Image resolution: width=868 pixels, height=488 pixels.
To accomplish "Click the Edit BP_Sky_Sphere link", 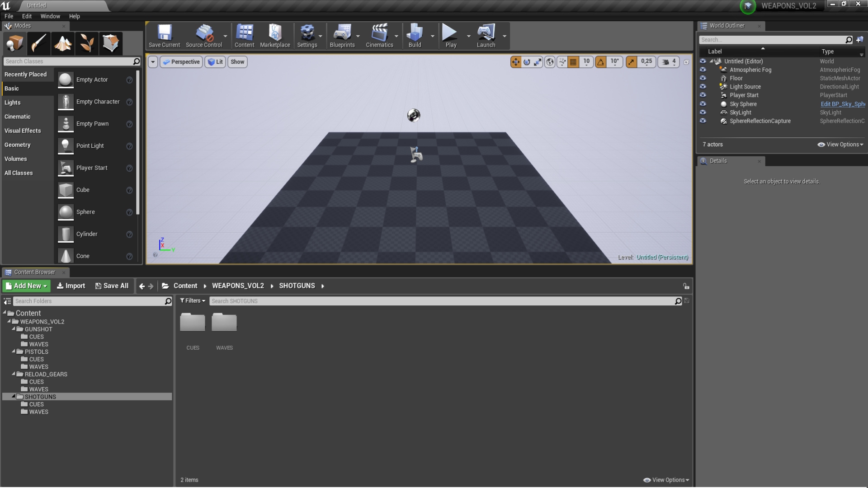I will coord(842,104).
